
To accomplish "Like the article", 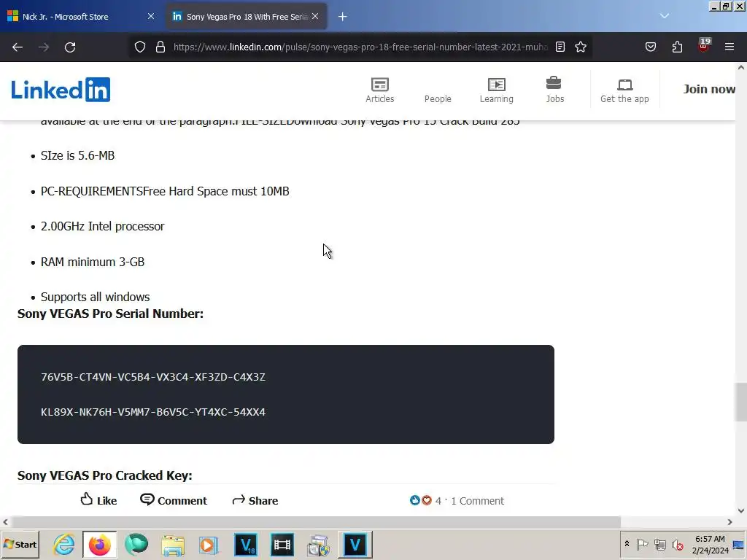I will point(98,500).
